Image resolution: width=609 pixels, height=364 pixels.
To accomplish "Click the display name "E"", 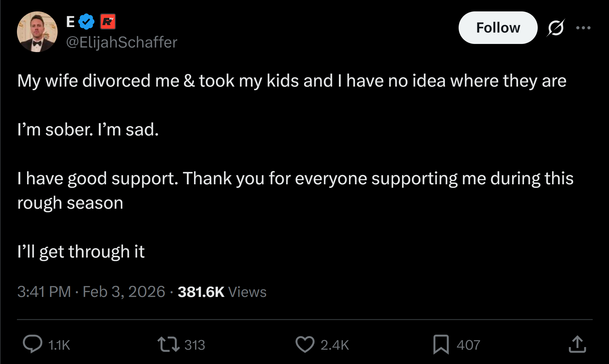I will coord(70,22).
